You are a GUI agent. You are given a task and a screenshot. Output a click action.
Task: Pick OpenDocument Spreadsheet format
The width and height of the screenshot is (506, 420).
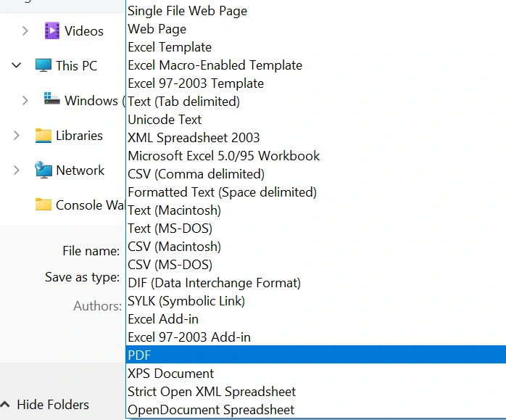(x=316, y=409)
